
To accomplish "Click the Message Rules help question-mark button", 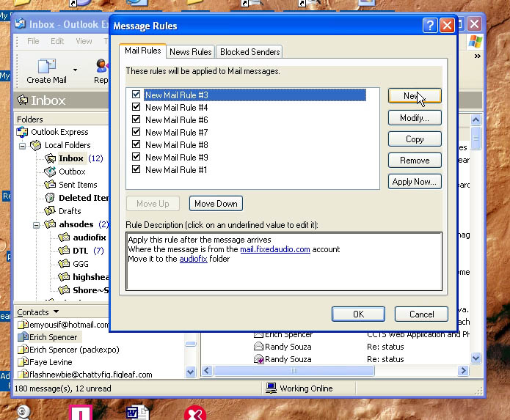I will (x=430, y=25).
